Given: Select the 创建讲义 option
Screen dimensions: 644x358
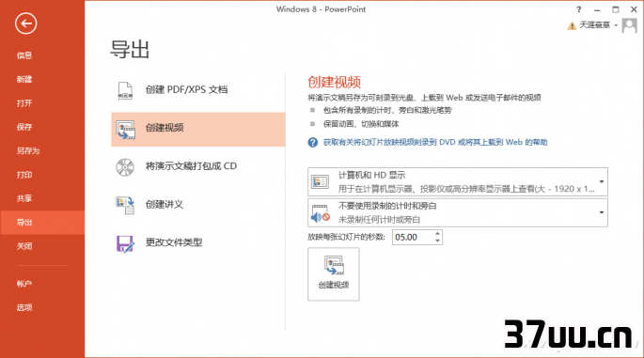Looking at the screenshot, I should (x=198, y=205).
